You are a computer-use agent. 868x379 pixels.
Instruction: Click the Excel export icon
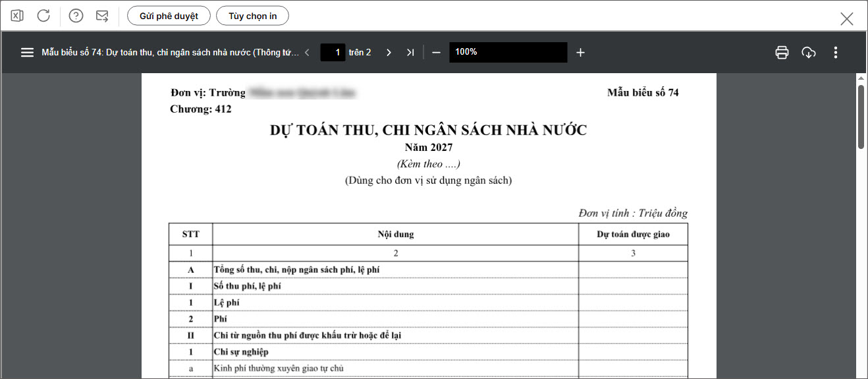(17, 16)
